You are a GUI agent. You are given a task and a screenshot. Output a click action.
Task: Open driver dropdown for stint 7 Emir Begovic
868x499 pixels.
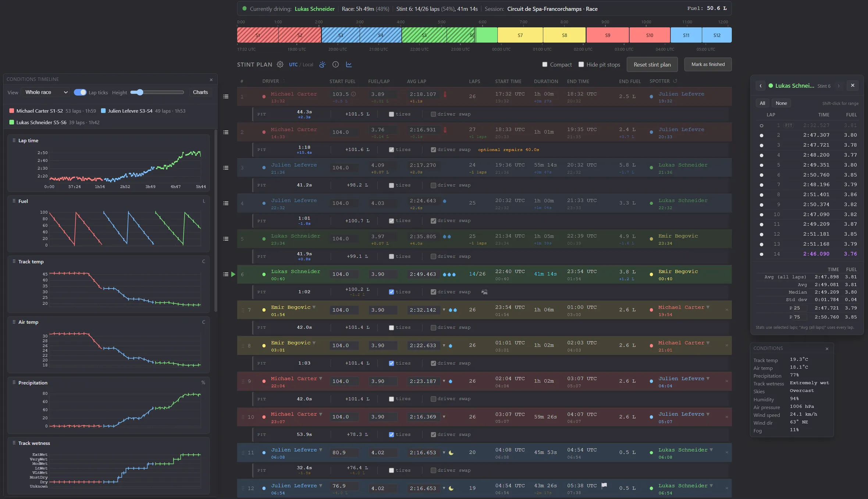pos(314,307)
